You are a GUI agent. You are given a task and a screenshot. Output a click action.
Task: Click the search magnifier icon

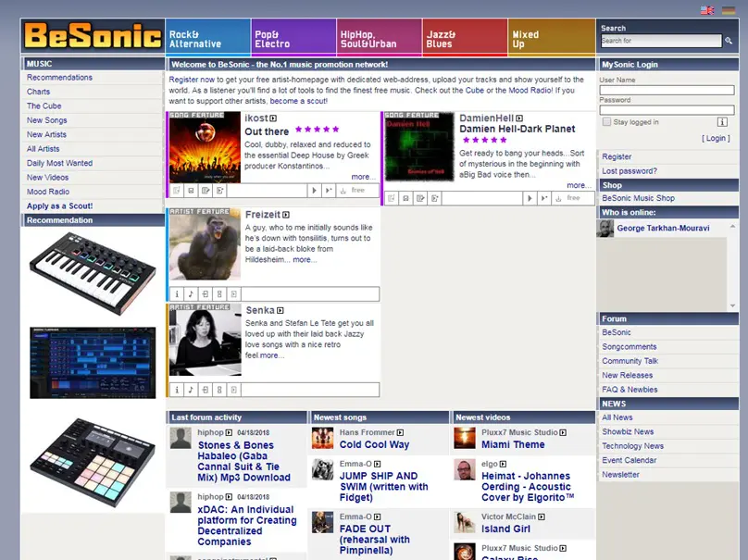(729, 41)
